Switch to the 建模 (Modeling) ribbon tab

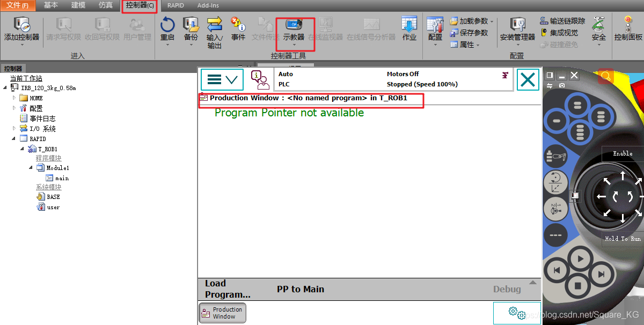point(78,5)
